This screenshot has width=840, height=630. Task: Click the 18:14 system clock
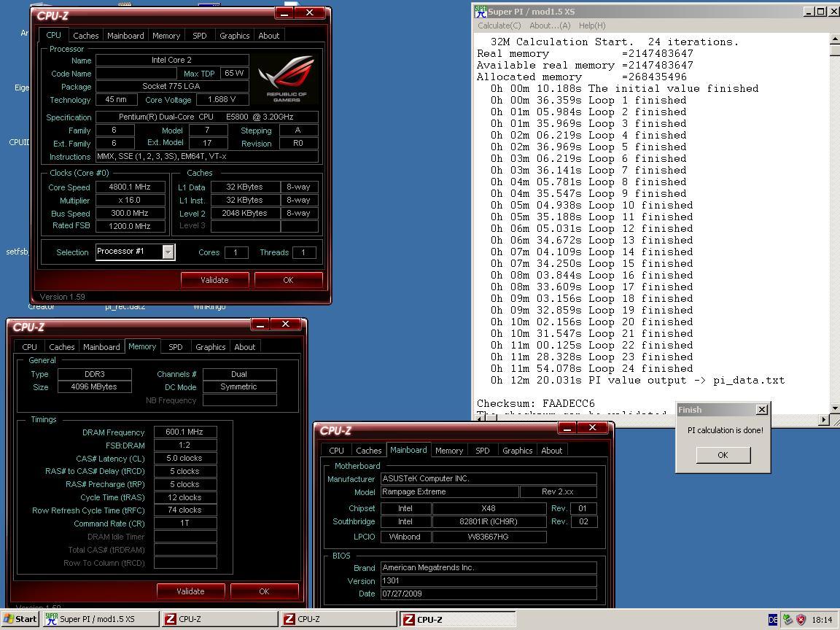[x=822, y=619]
